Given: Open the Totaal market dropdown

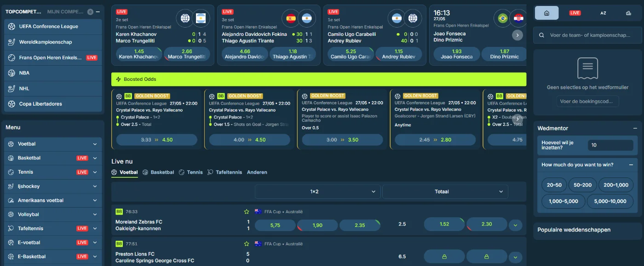Looking at the screenshot, I should pyautogui.click(x=445, y=192).
